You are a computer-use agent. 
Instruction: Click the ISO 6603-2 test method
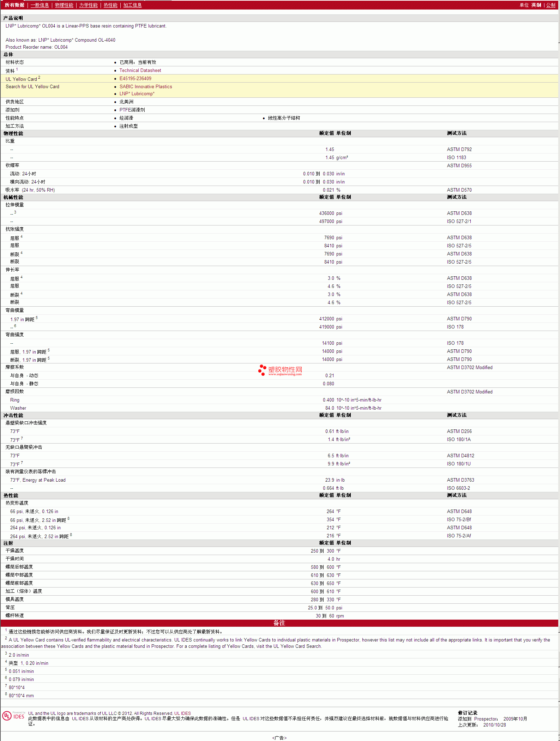pos(458,488)
